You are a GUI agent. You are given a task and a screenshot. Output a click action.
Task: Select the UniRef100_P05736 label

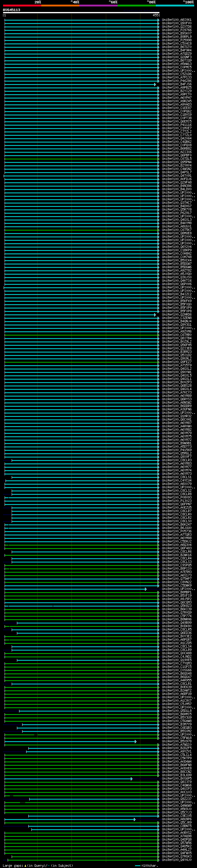176,531
